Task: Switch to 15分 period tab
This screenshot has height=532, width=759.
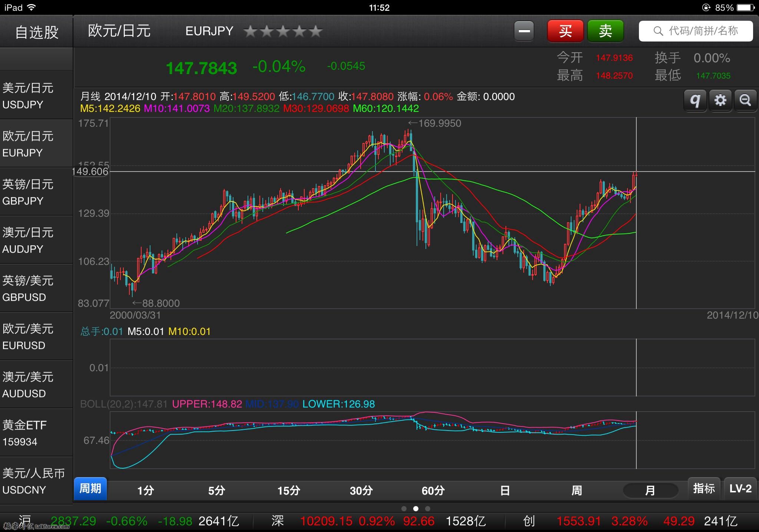Action: pos(289,491)
